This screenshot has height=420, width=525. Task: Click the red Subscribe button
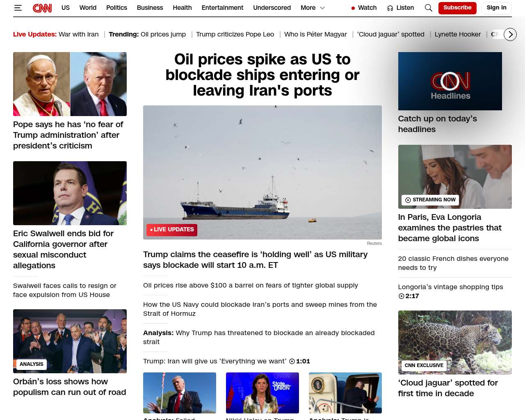coord(457,8)
